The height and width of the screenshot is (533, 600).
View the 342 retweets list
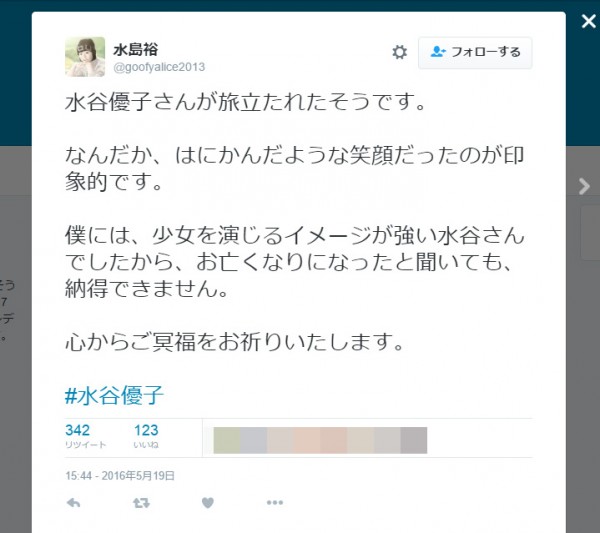click(85, 435)
